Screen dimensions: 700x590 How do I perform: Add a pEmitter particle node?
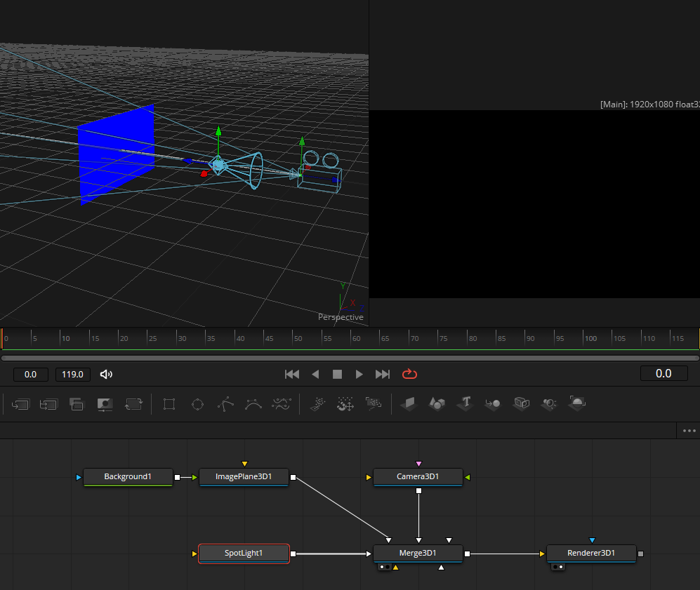pyautogui.click(x=317, y=404)
